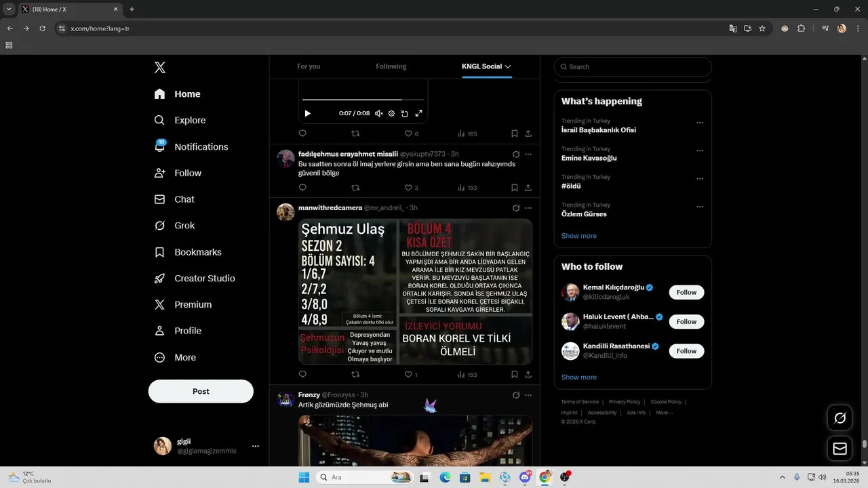The width and height of the screenshot is (868, 488).
Task: Reload the page in Chrome
Action: (42, 28)
